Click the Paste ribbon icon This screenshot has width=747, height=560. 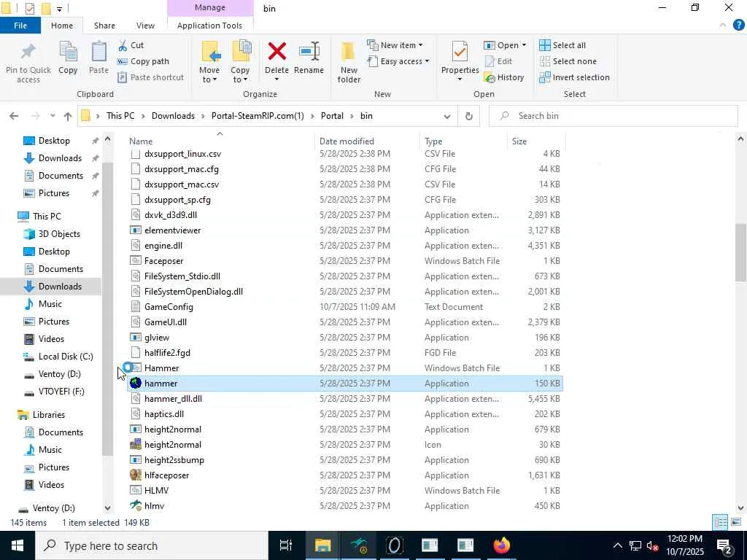point(98,58)
